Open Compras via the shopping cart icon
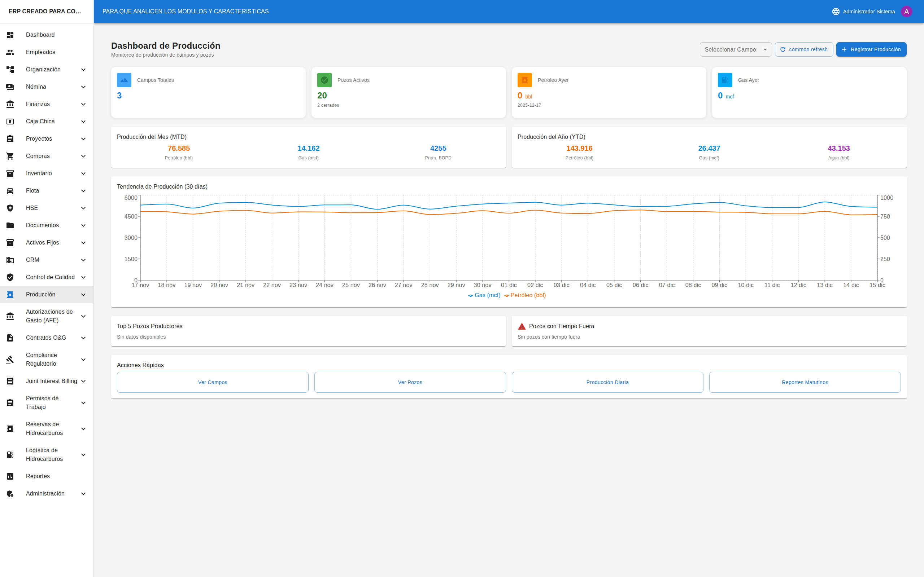This screenshot has height=577, width=924. [x=10, y=156]
